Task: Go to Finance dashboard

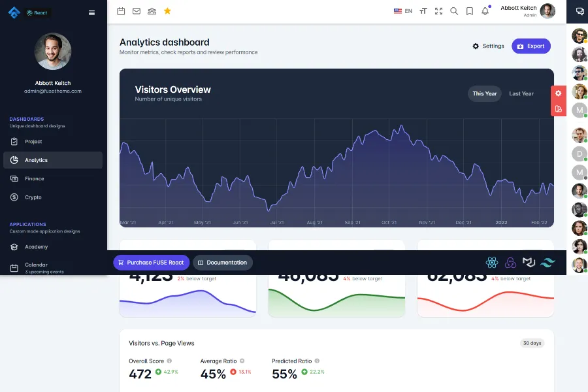Action: coord(35,178)
